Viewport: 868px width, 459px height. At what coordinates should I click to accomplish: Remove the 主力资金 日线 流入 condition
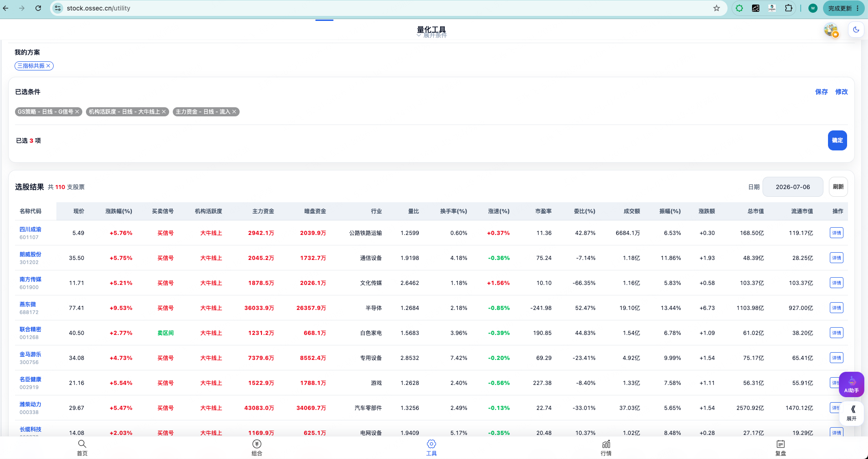(234, 112)
